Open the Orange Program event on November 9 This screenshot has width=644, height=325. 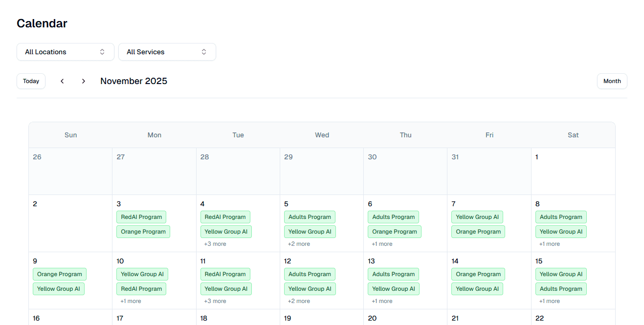coord(59,274)
